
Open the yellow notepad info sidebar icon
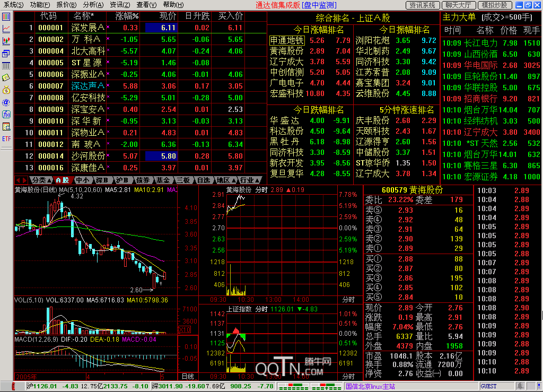[6, 77]
